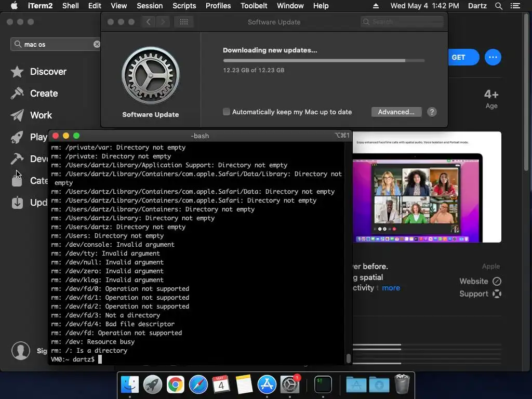Click the -bash terminal title bar
The height and width of the screenshot is (399, 532).
click(200, 136)
